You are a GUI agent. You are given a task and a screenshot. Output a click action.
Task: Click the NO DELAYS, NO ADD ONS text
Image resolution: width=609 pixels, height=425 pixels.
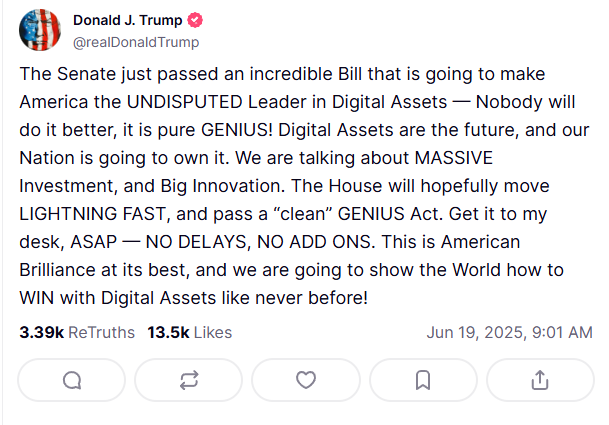260,242
